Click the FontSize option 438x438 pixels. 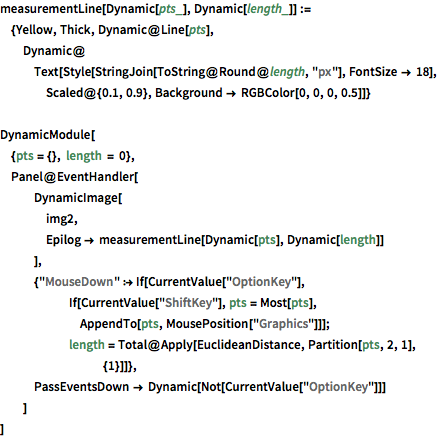tap(373, 72)
